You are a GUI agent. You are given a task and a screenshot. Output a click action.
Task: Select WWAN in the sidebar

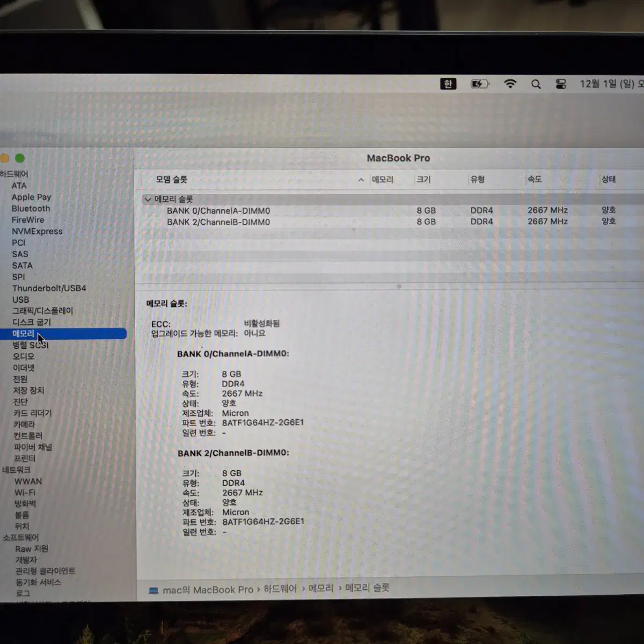pos(28,481)
